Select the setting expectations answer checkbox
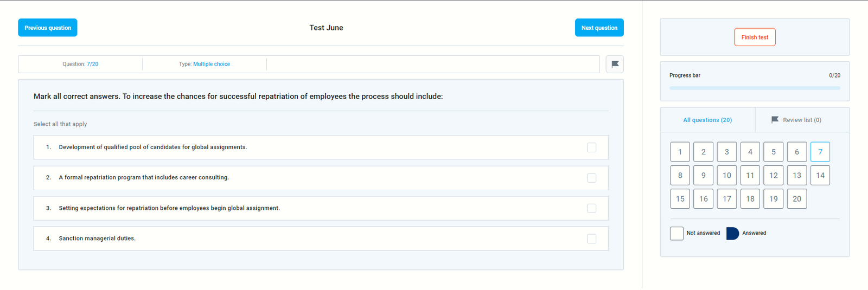The width and height of the screenshot is (868, 290). [591, 208]
